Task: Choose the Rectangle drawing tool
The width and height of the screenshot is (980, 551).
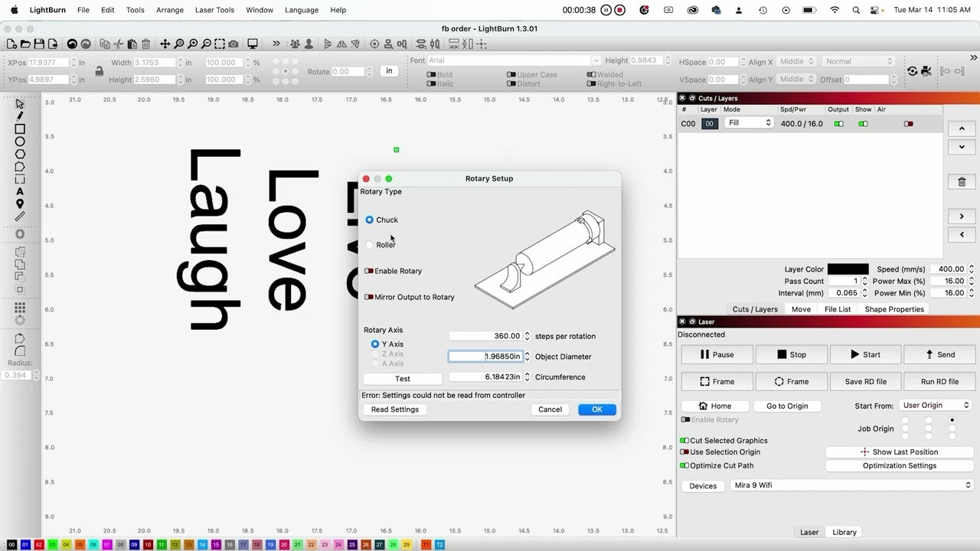Action: pos(20,129)
